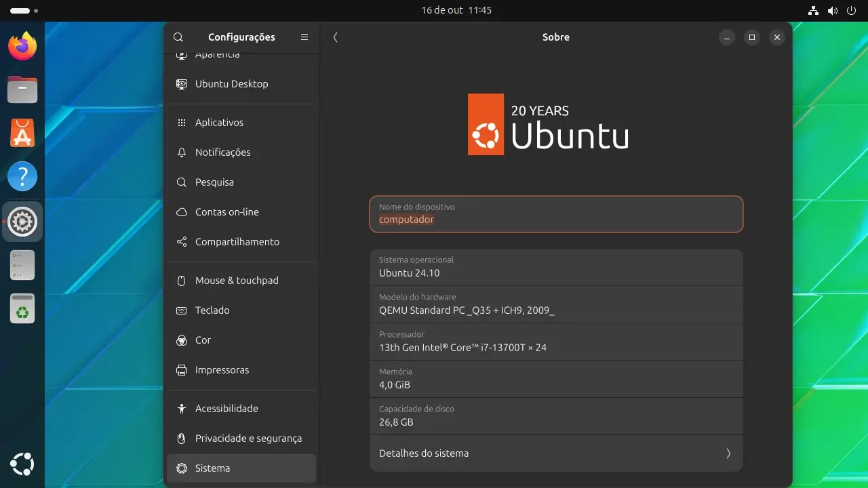
Task: Click the volume icon in top bar
Action: [833, 10]
